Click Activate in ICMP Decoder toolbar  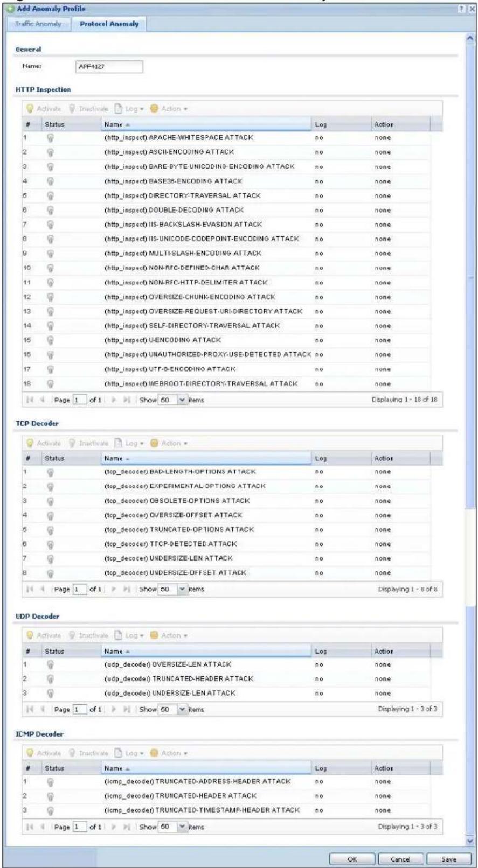tap(44, 753)
